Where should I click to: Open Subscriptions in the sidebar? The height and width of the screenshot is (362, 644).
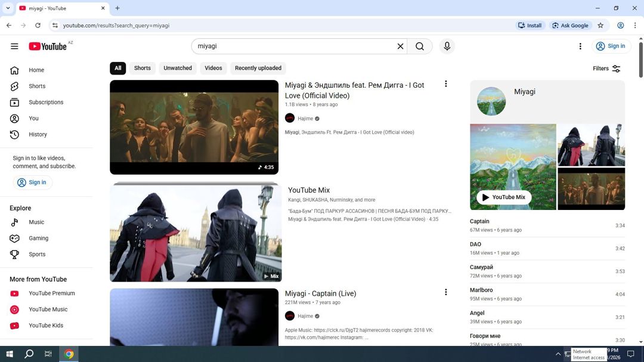(x=47, y=102)
